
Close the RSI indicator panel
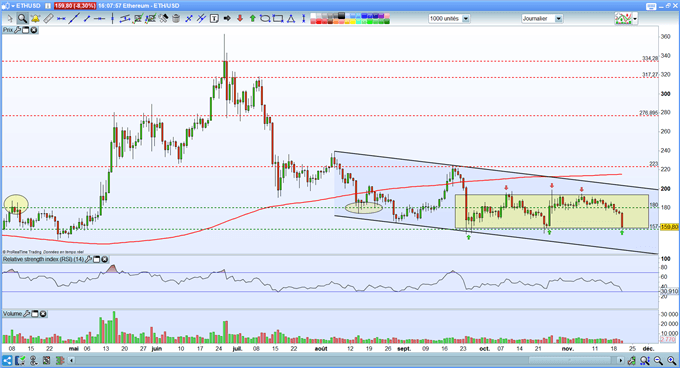tap(105, 259)
